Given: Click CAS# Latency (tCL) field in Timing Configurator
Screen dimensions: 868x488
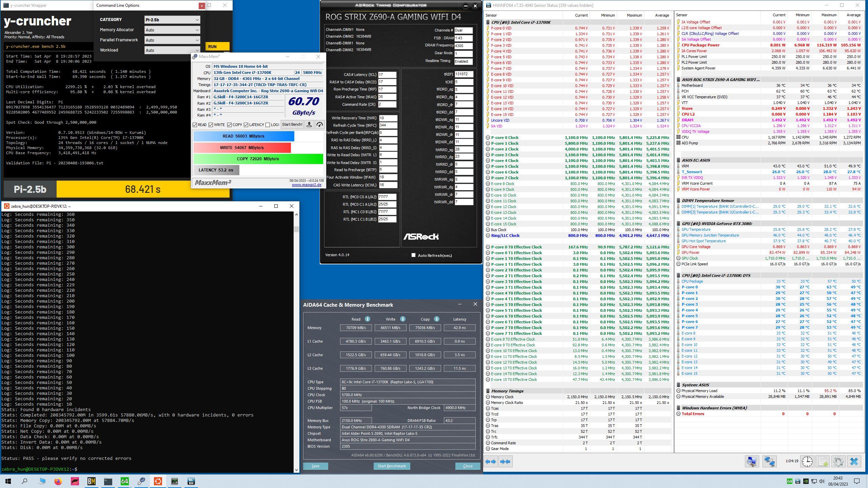Looking at the screenshot, I should pyautogui.click(x=387, y=75).
